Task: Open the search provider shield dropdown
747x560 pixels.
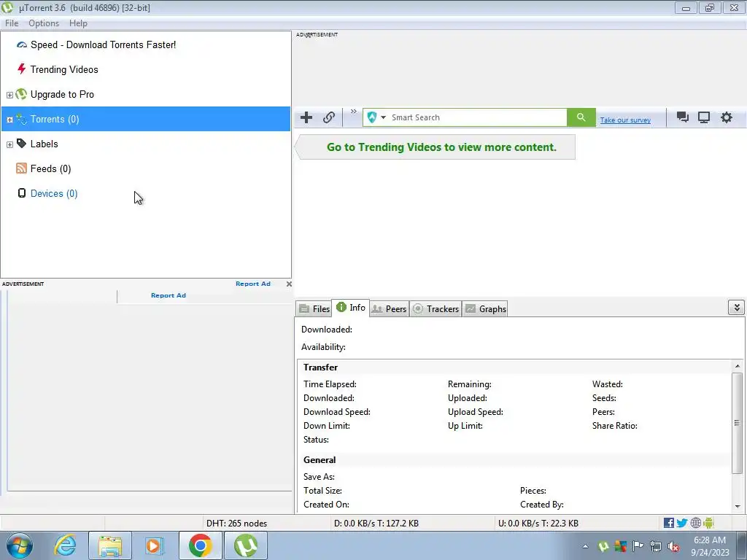Action: (x=376, y=117)
